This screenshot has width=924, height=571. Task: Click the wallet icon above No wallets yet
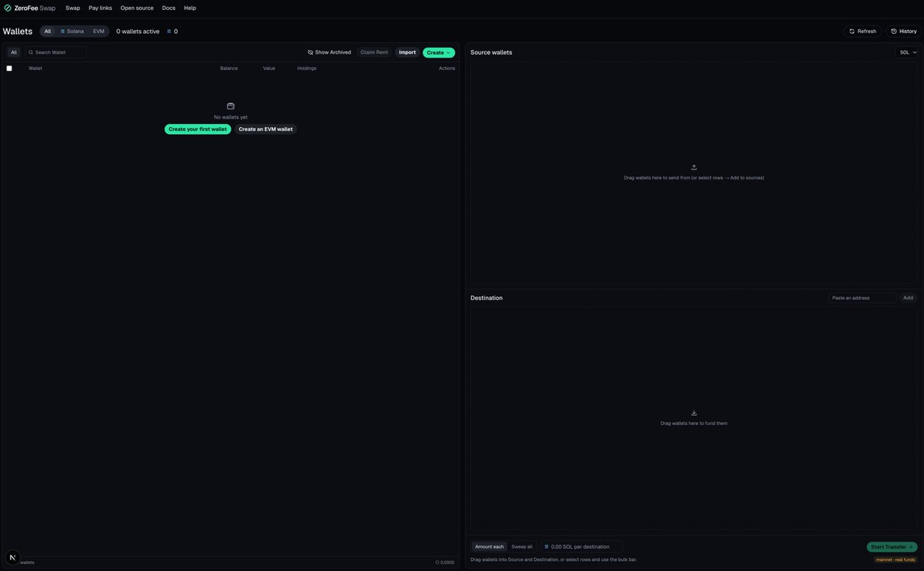(230, 106)
